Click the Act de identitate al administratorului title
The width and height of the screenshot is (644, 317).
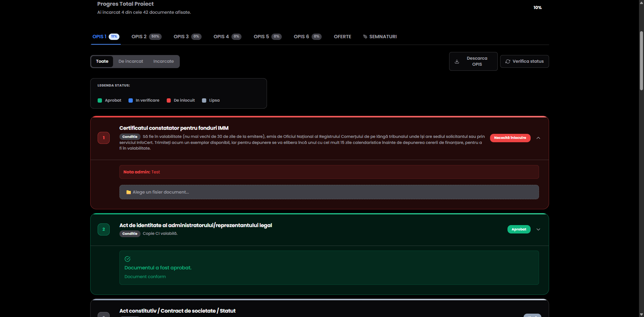click(x=196, y=225)
